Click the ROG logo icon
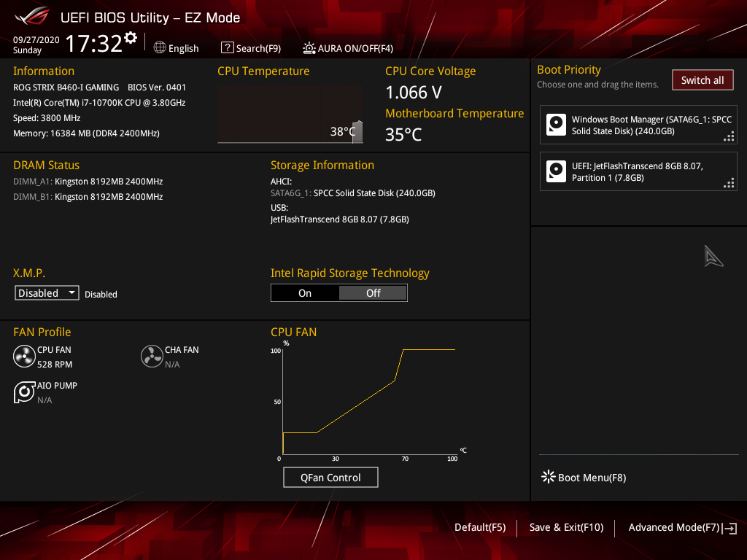 pyautogui.click(x=31, y=17)
